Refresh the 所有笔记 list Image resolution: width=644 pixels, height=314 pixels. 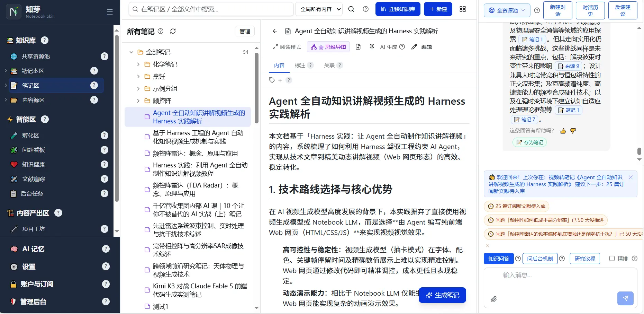point(173,31)
